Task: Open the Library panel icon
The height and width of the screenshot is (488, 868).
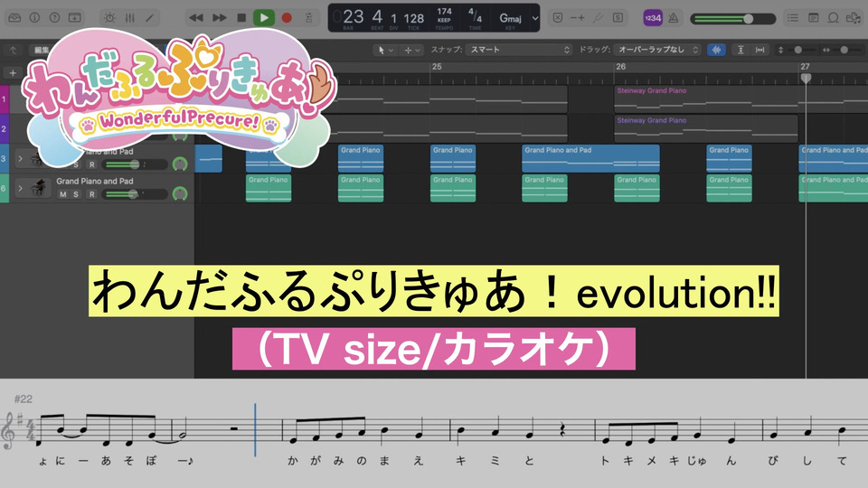Action: point(14,18)
